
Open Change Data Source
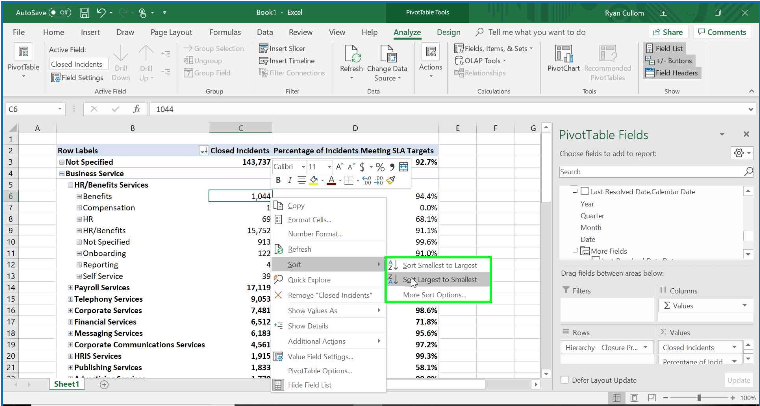pos(387,63)
